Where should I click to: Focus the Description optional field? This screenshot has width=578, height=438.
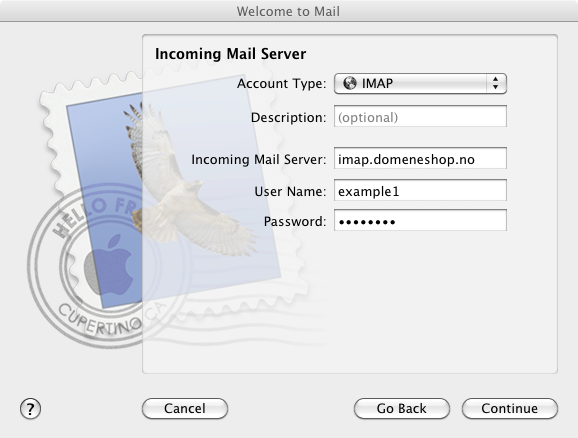click(420, 117)
